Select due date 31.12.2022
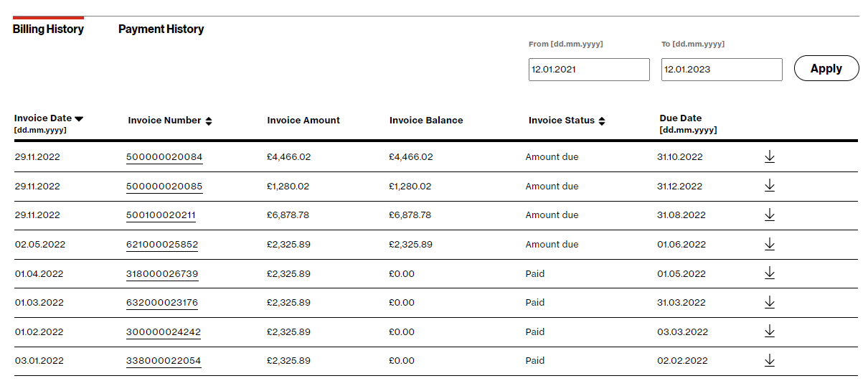Image resolution: width=868 pixels, height=381 pixels. tap(679, 187)
